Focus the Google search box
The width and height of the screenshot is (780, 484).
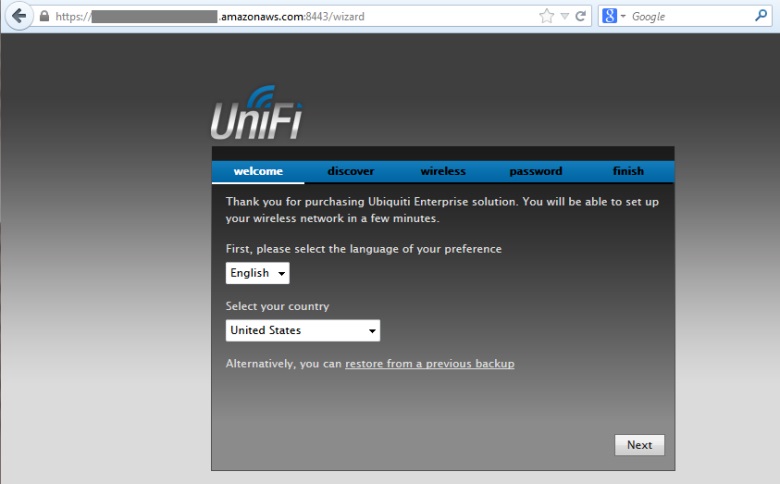pyautogui.click(x=689, y=16)
